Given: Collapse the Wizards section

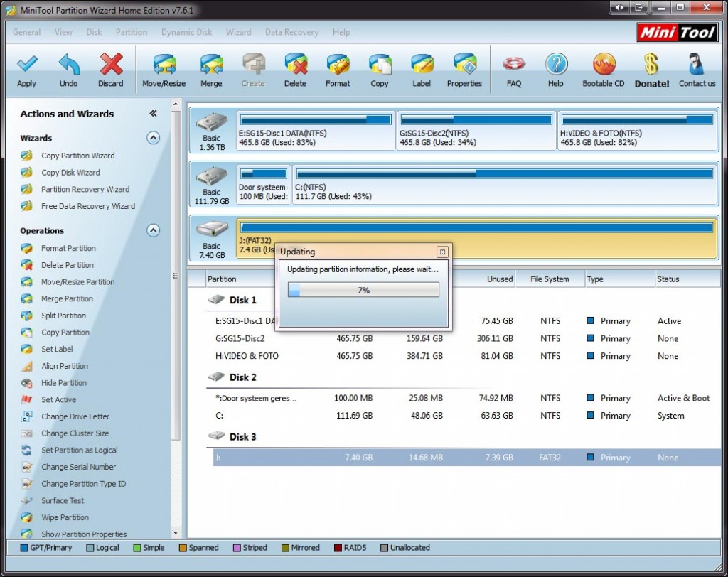Looking at the screenshot, I should (x=154, y=138).
